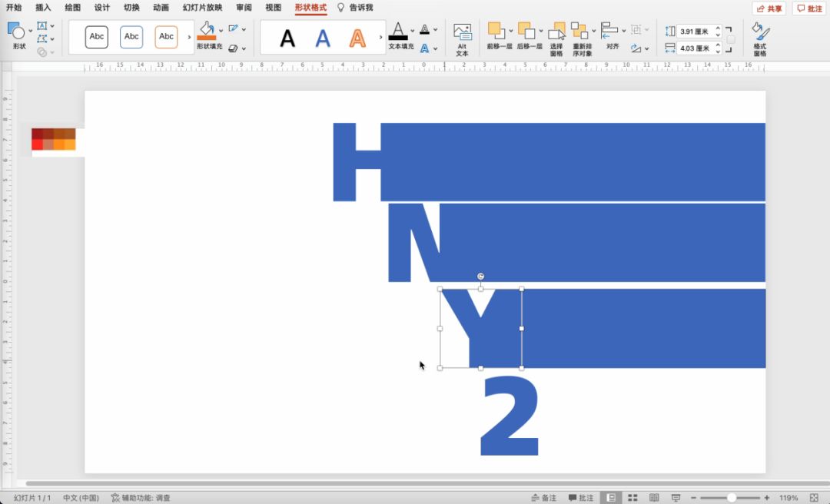Apply 形状填充 (Shape Fill) paint bucket
The width and height of the screenshot is (830, 504).
click(x=206, y=31)
